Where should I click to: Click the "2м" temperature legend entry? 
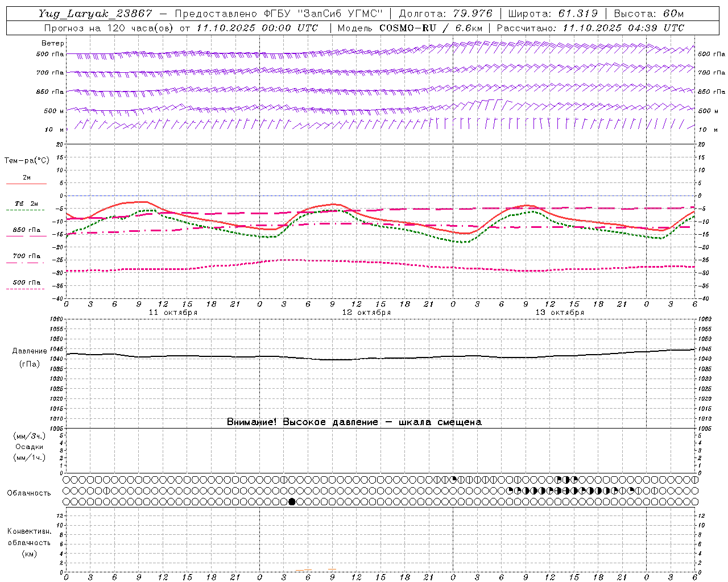27,177
